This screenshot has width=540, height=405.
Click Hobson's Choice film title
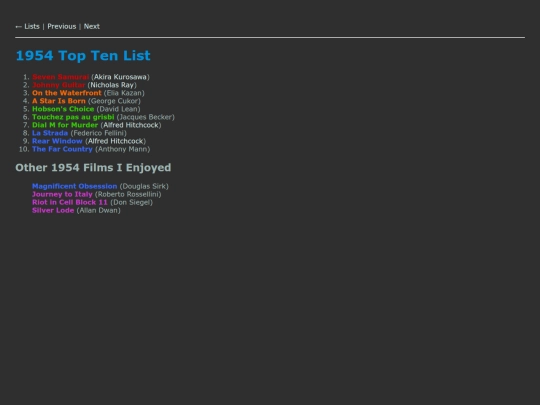point(63,109)
